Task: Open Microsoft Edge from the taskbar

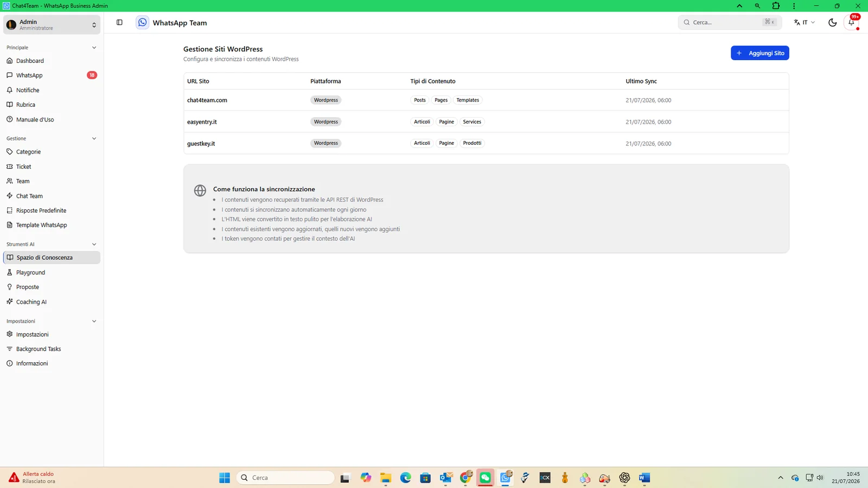Action: (x=406, y=478)
